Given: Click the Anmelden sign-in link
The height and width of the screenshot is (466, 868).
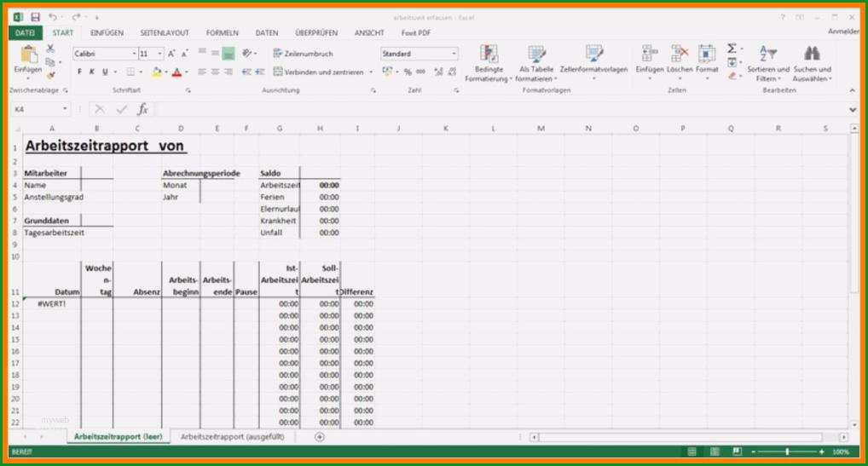Looking at the screenshot, I should tap(843, 32).
